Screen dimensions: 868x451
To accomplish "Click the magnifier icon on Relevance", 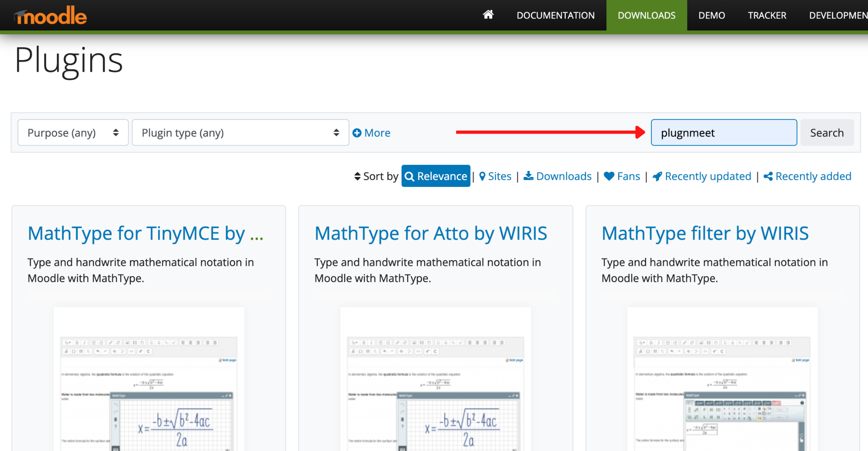I will [410, 177].
